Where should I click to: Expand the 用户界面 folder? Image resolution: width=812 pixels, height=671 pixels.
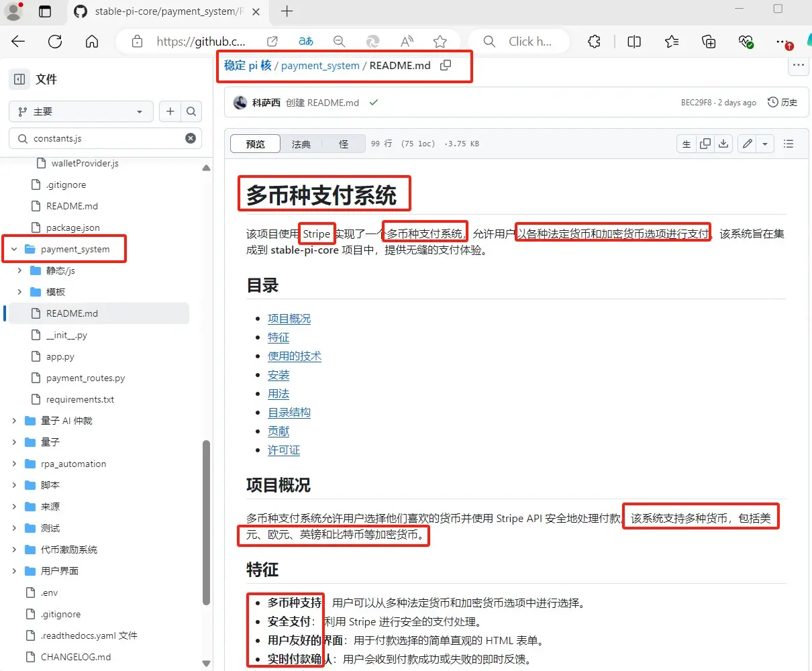(14, 571)
